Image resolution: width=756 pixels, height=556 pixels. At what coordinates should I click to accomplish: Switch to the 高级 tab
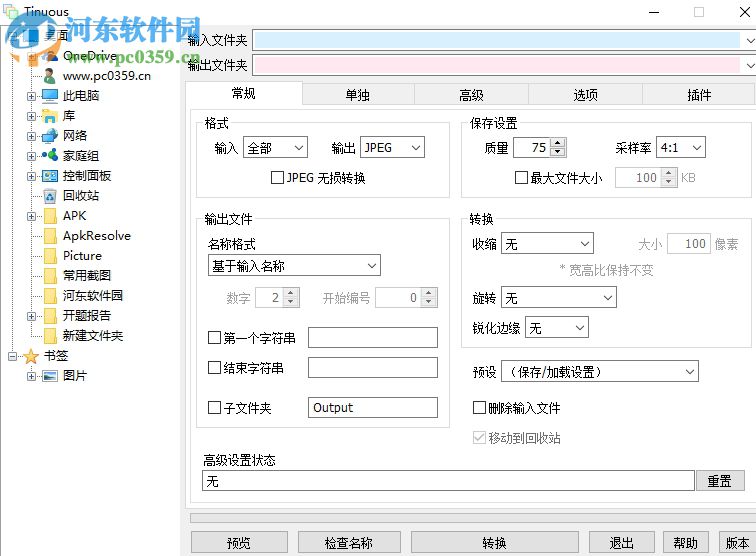click(x=472, y=95)
